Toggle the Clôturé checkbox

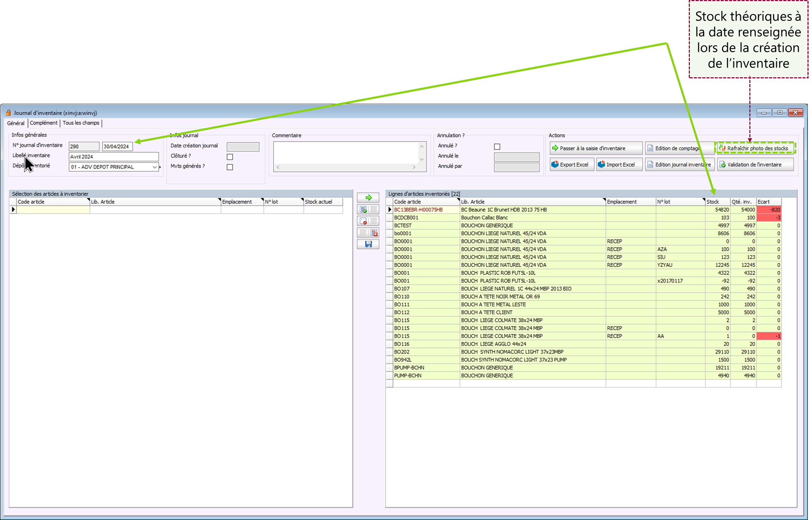tap(230, 157)
